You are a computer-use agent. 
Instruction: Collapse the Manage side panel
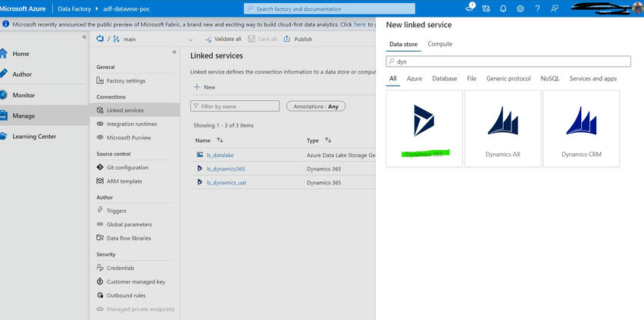click(x=174, y=52)
